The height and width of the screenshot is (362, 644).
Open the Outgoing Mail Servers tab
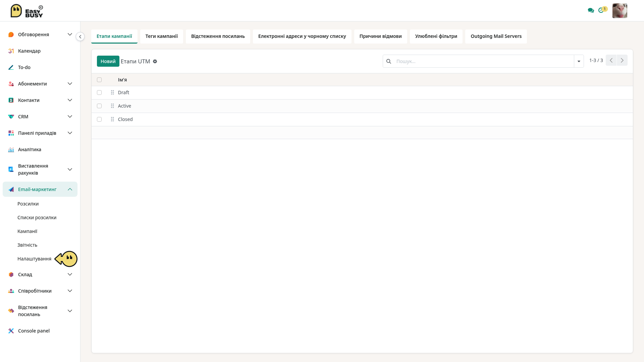pos(496,36)
